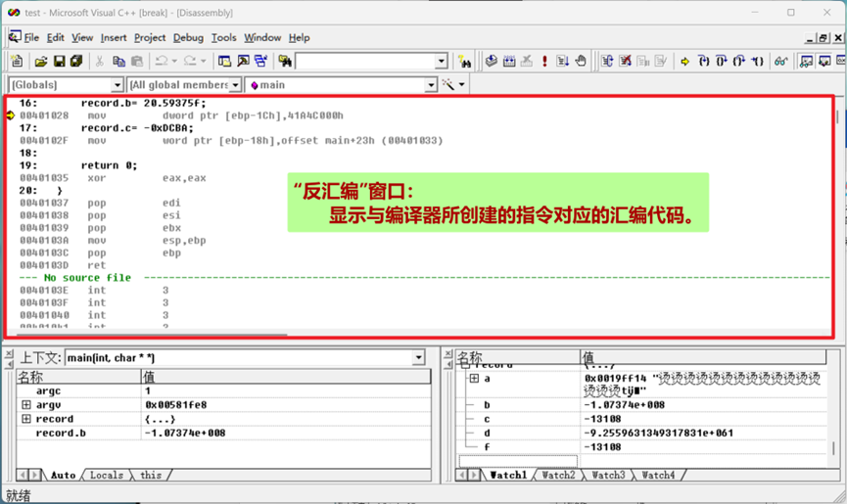Switch to the Watch4 tab
This screenshot has height=504, width=847.
658,475
